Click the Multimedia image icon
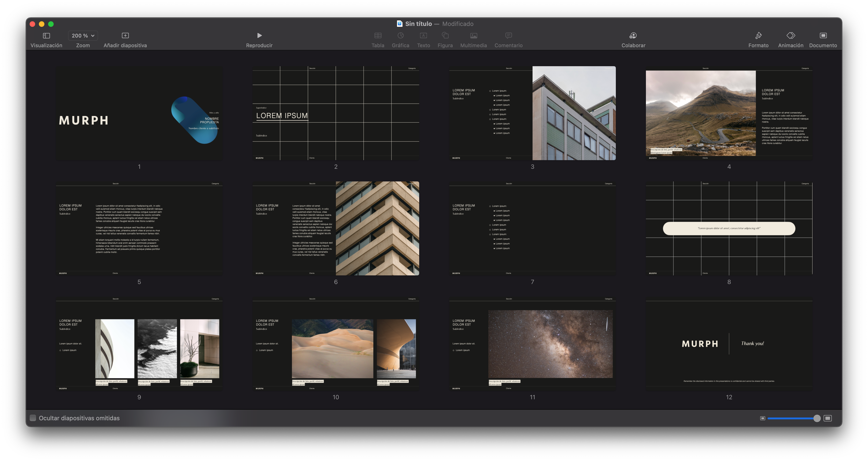Screen dimensions: 868x461 point(473,36)
